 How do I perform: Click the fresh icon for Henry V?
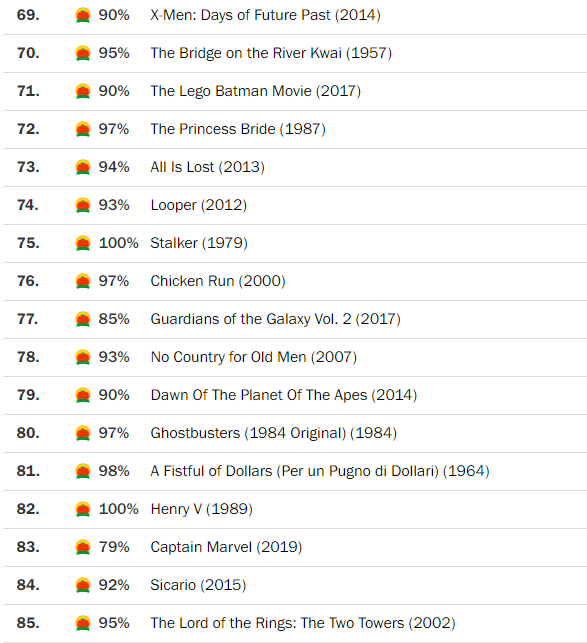pos(83,509)
